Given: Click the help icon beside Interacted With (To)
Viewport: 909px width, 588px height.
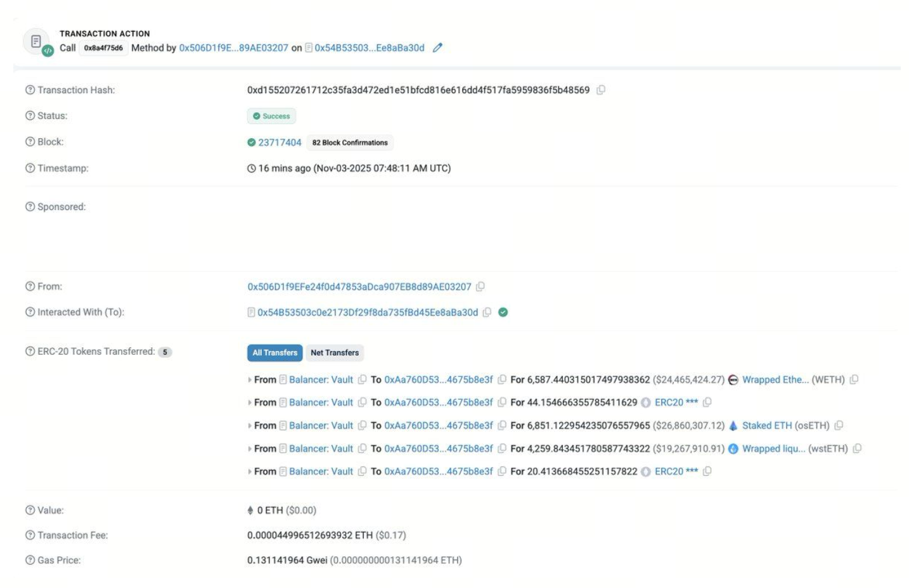Looking at the screenshot, I should click(30, 312).
